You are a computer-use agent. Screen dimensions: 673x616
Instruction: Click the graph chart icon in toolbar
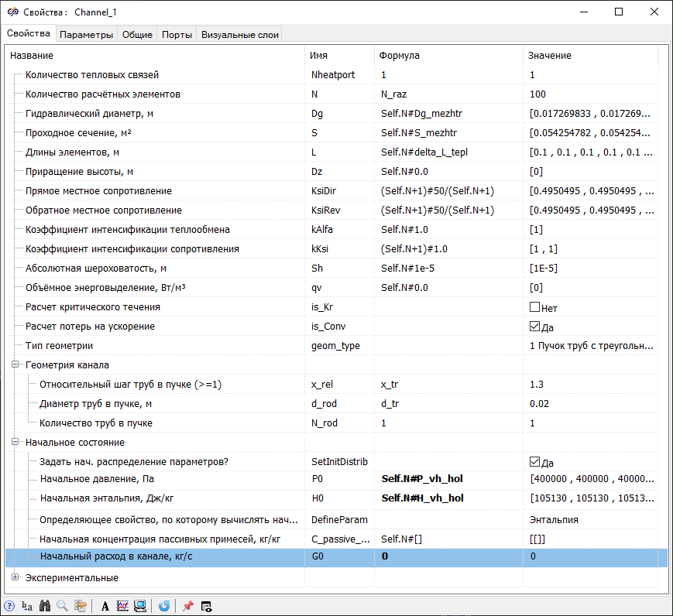(122, 606)
